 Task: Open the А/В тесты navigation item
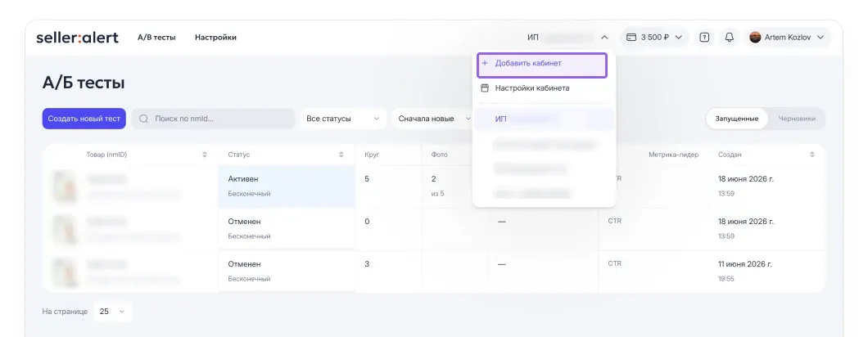click(156, 38)
